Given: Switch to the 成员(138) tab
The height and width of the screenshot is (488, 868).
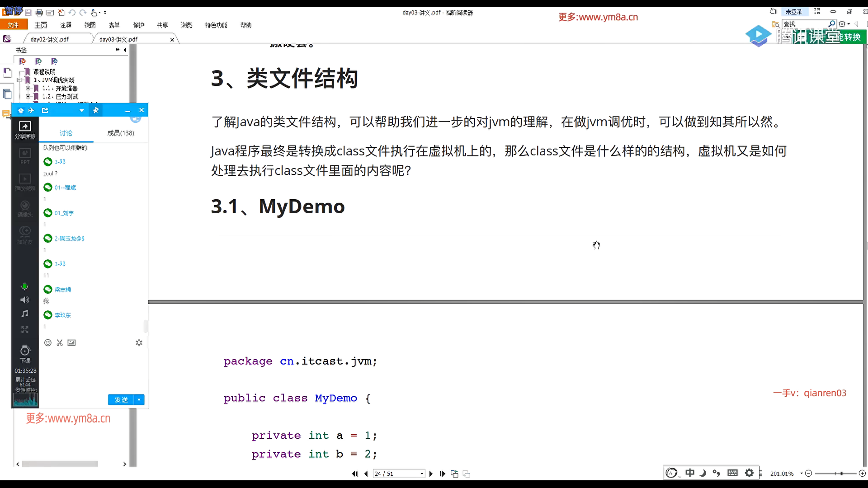Looking at the screenshot, I should (x=120, y=133).
